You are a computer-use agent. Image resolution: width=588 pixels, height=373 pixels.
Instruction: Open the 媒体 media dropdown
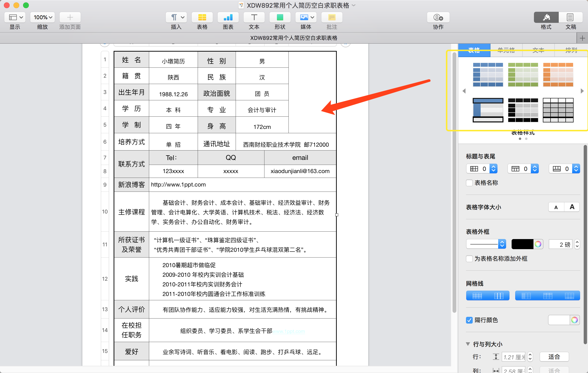(306, 17)
